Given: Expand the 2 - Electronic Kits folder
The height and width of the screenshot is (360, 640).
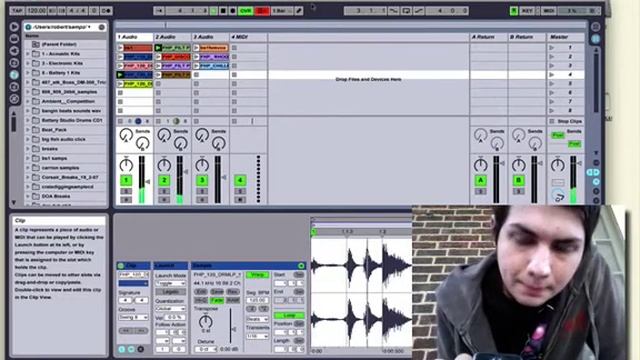Looking at the screenshot, I should [28, 63].
